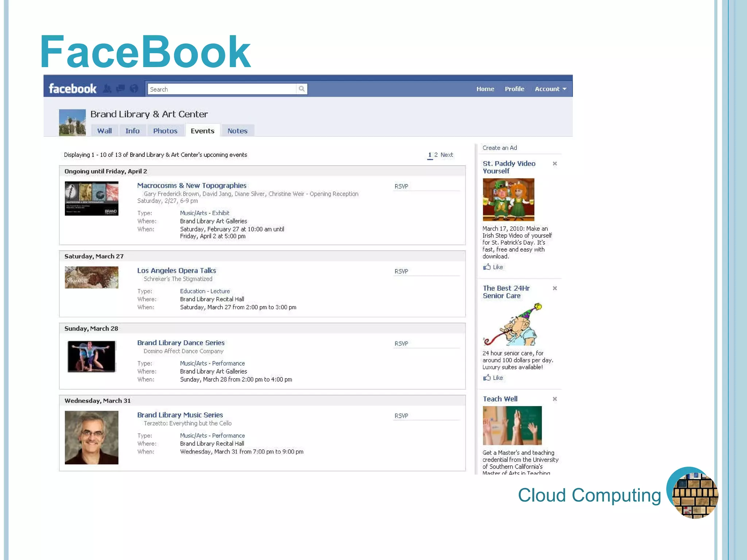Open notifications globe icon in header
The width and height of the screenshot is (747, 560).
134,89
